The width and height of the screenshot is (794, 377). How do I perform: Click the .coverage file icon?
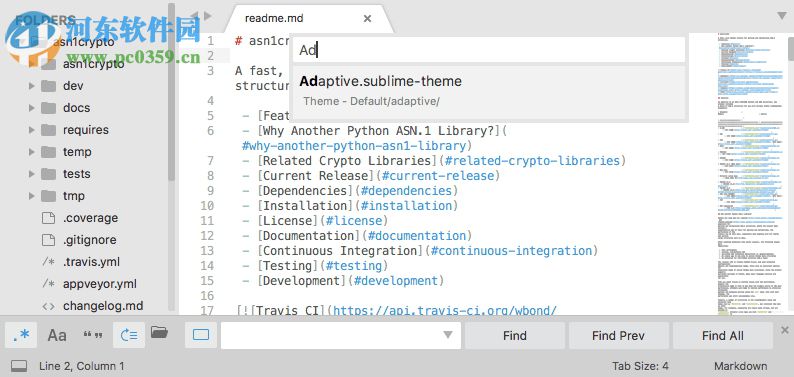point(48,218)
